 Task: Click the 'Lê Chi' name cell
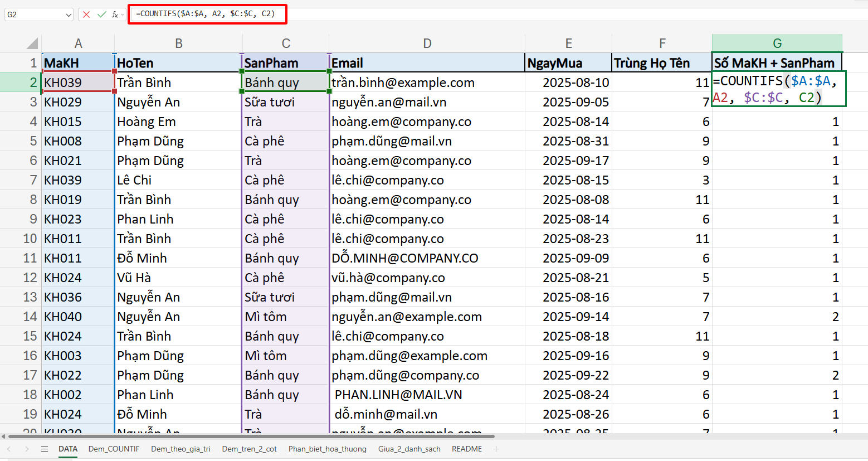click(x=178, y=180)
